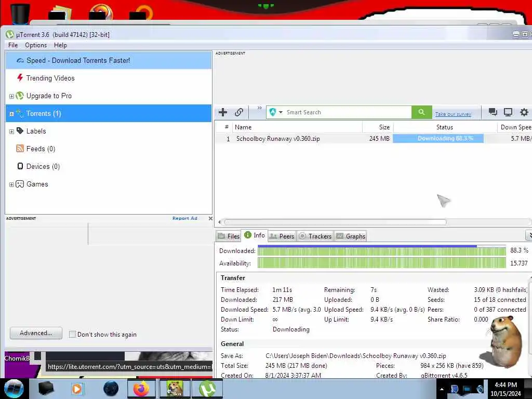Click the Trending Videos lightning icon
This screenshot has width=532, height=399.
coord(20,78)
